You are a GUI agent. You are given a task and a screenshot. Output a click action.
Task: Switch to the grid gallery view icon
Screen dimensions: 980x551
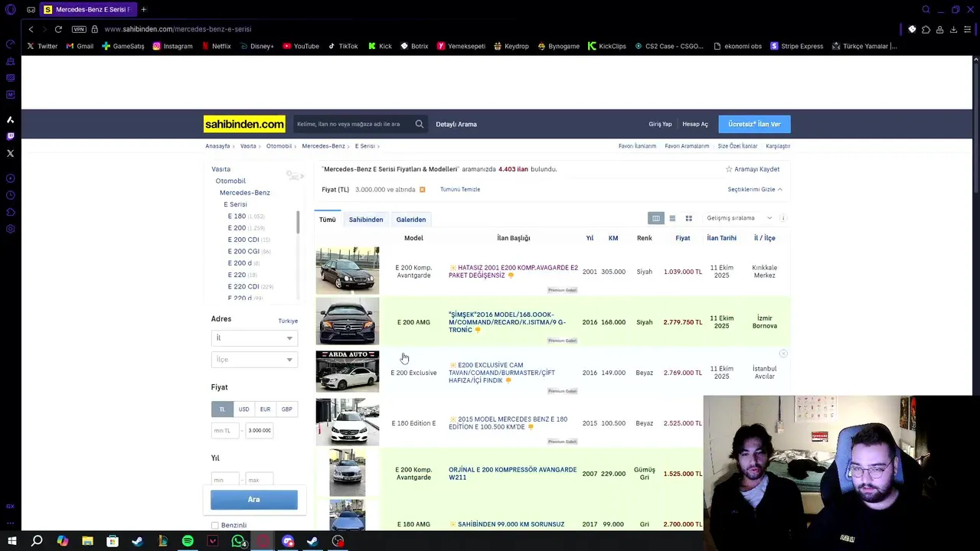click(688, 218)
